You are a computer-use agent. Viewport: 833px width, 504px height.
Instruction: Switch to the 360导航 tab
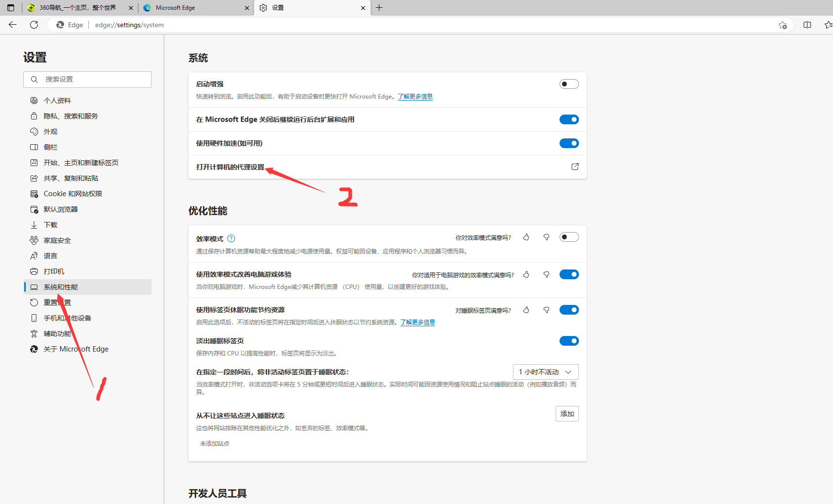80,8
